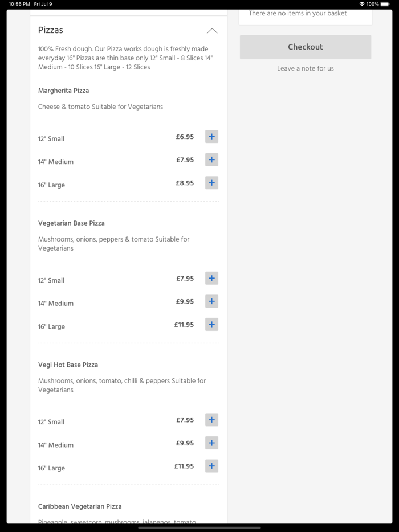Tap the Pizzas section header title
The width and height of the screenshot is (399, 532).
click(x=51, y=30)
